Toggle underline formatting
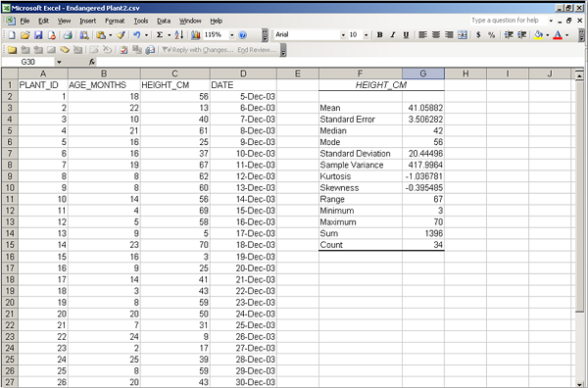This screenshot has height=388, width=588. tap(406, 35)
